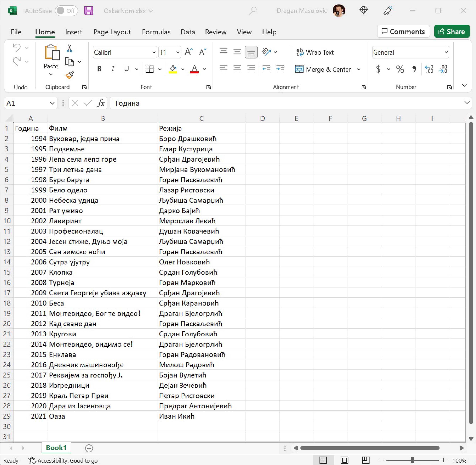Open the Calibri font name dropdown

(154, 52)
